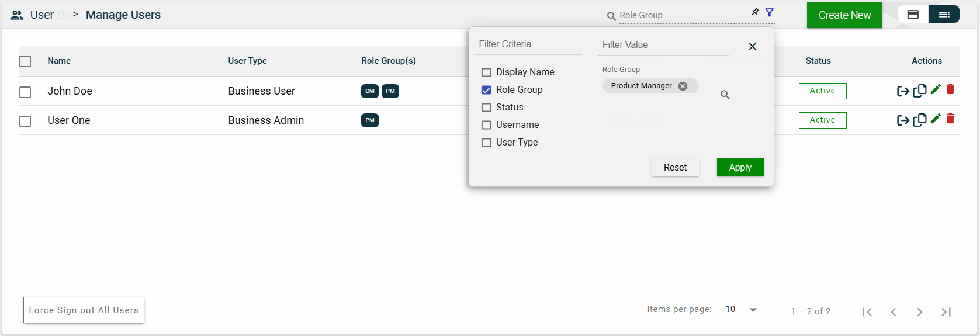Uncheck the Role Group filter criterion
The image size is (980, 336).
click(486, 90)
